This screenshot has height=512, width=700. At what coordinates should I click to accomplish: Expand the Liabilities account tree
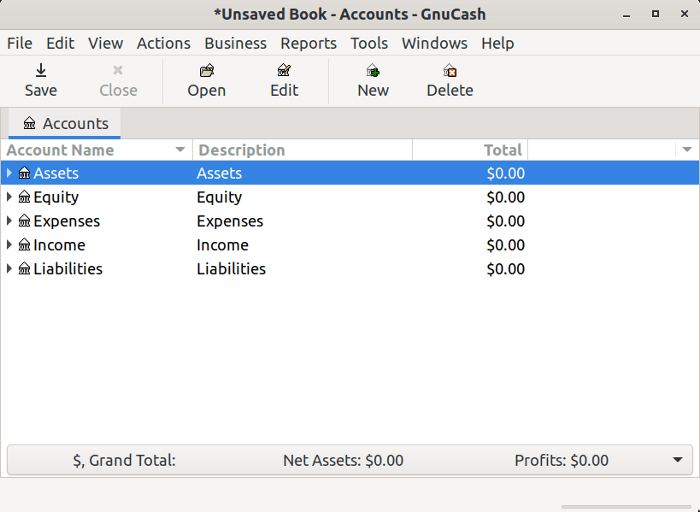coord(9,269)
